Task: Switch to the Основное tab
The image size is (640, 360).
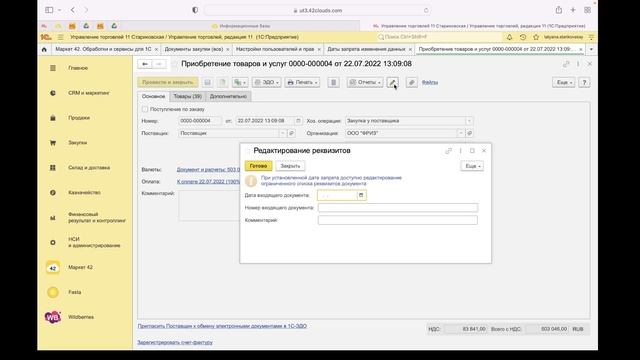Action: tap(153, 96)
